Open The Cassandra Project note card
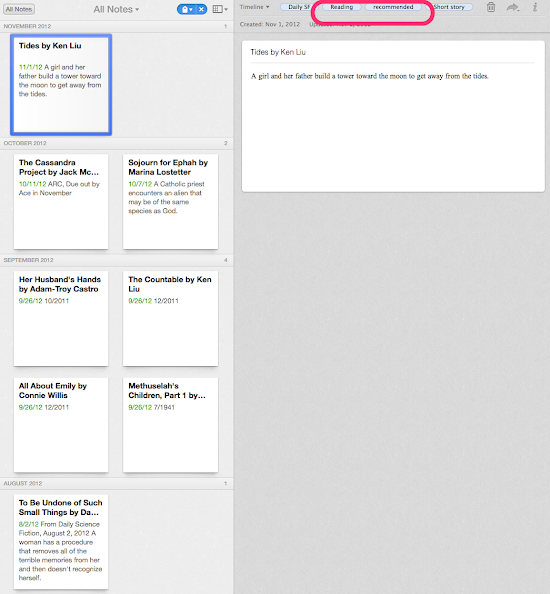Image resolution: width=550 pixels, height=594 pixels. (61, 202)
